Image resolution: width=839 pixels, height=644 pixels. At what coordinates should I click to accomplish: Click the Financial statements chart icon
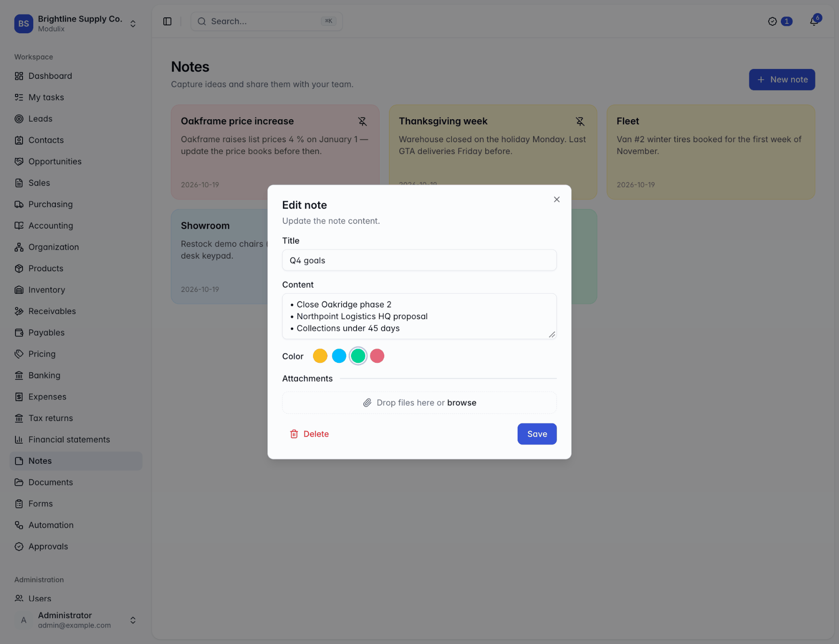coord(19,439)
